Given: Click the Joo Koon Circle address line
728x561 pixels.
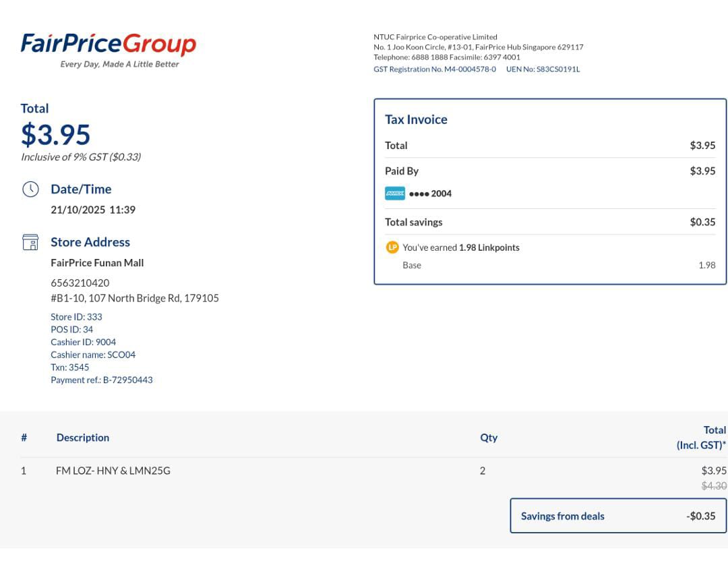Looking at the screenshot, I should pyautogui.click(x=478, y=47).
